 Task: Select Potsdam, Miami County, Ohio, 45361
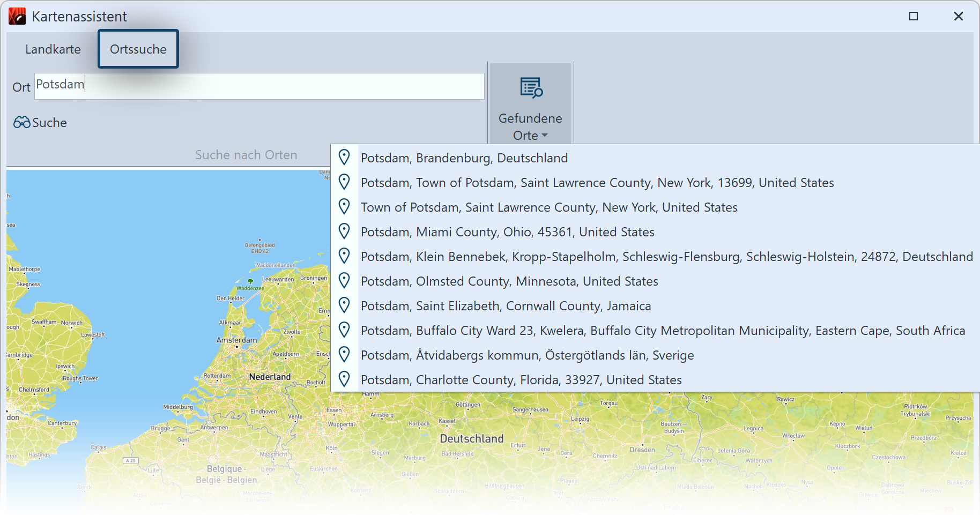[508, 232]
